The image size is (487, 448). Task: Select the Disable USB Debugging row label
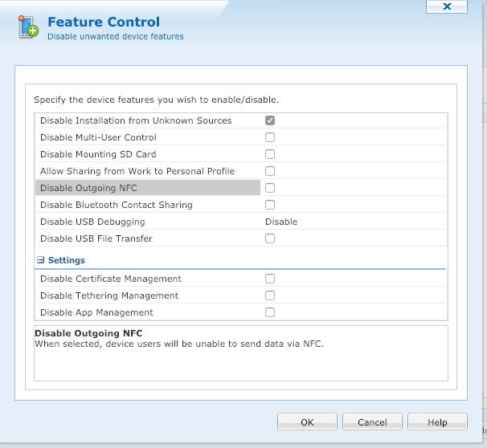pos(92,222)
